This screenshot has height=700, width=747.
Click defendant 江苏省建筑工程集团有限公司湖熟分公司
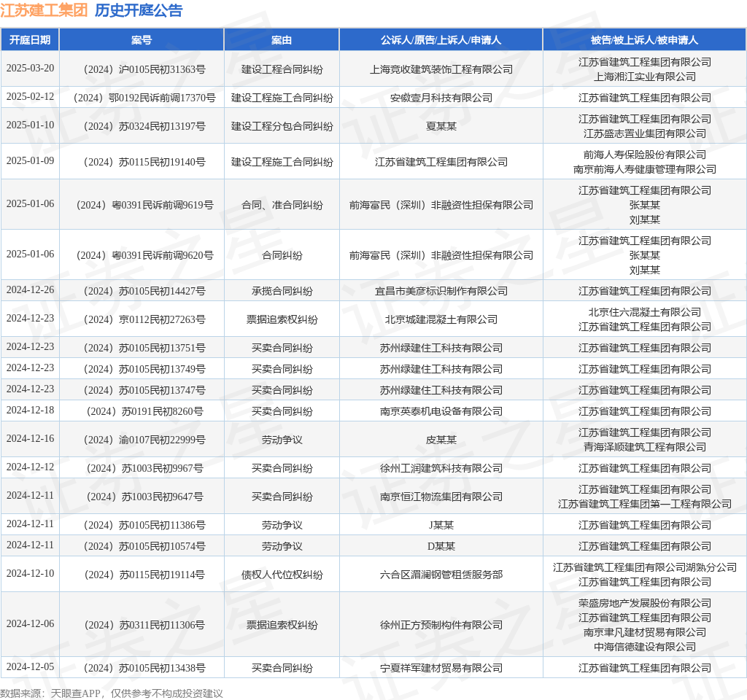tap(645, 567)
